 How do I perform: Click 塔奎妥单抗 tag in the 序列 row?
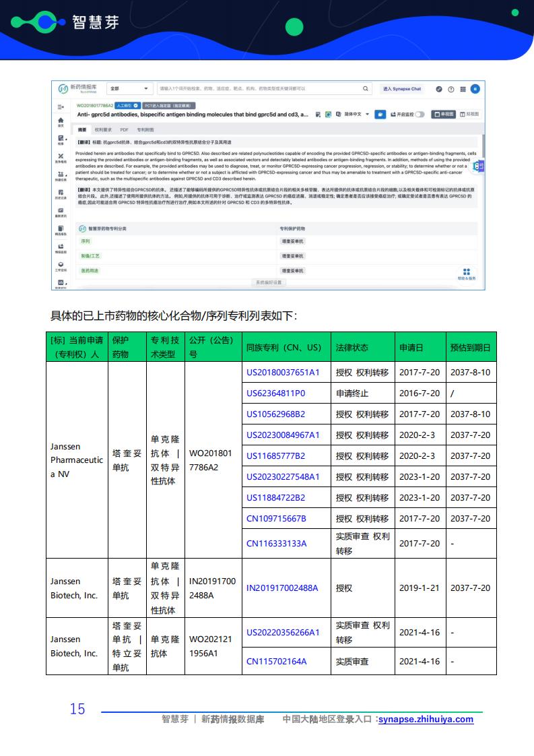292,241
